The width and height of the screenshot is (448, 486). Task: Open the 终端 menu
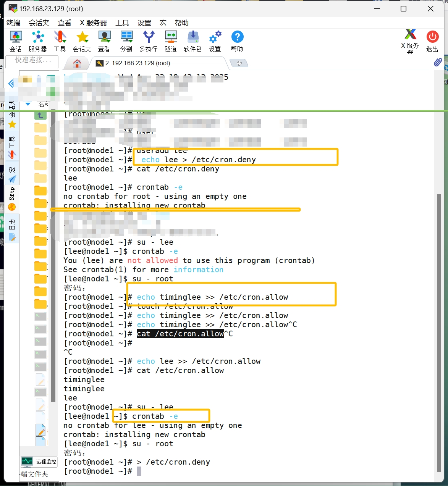tap(14, 23)
